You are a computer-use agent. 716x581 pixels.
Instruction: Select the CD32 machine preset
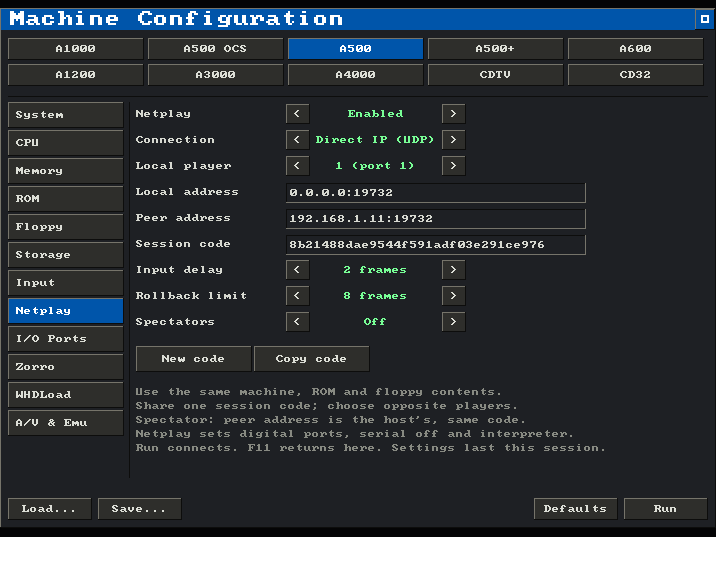click(635, 75)
